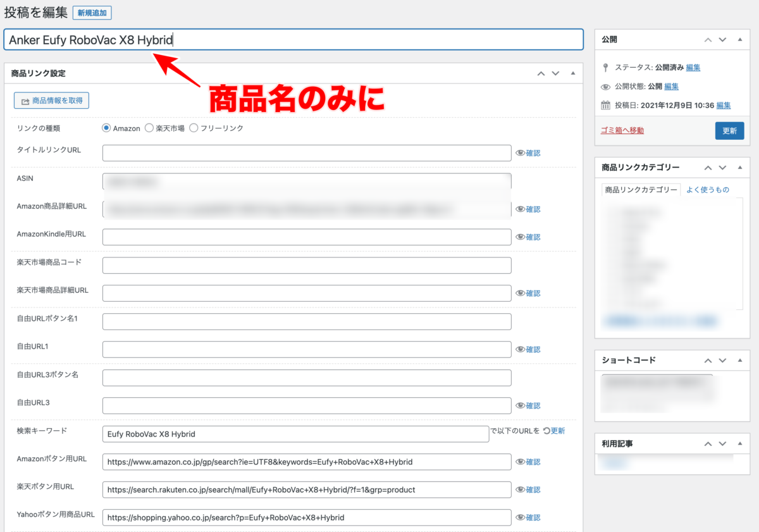Select the フリーリンク radio option
The width and height of the screenshot is (759, 532).
[194, 128]
